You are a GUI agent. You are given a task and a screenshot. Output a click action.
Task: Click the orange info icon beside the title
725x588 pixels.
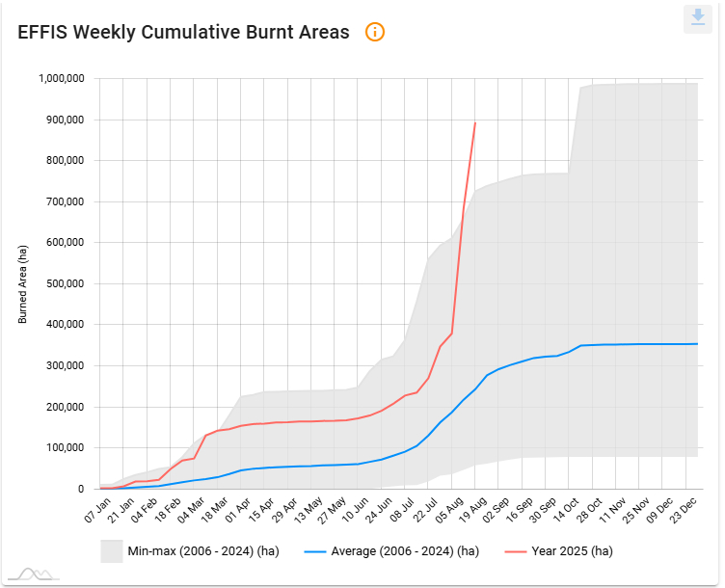click(x=375, y=32)
